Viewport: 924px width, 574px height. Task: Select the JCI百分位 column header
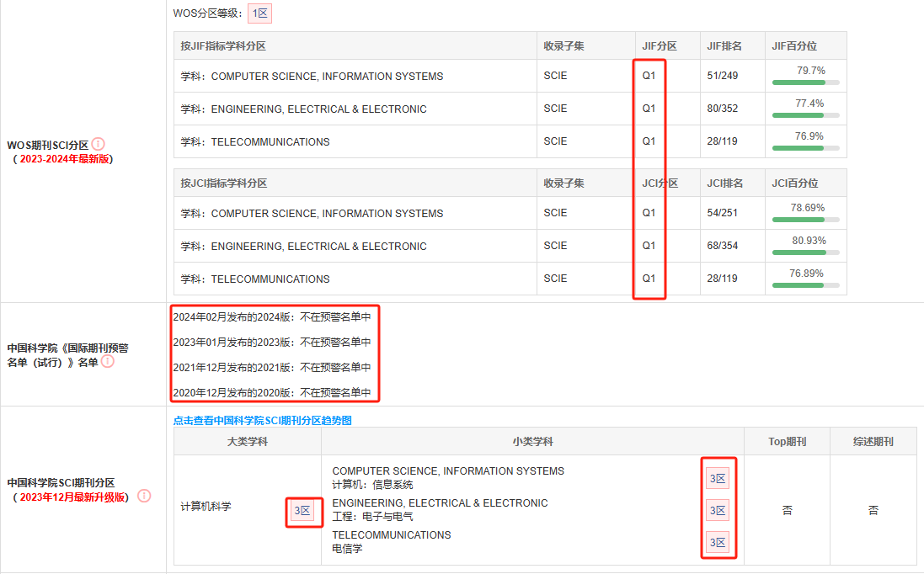click(805, 183)
